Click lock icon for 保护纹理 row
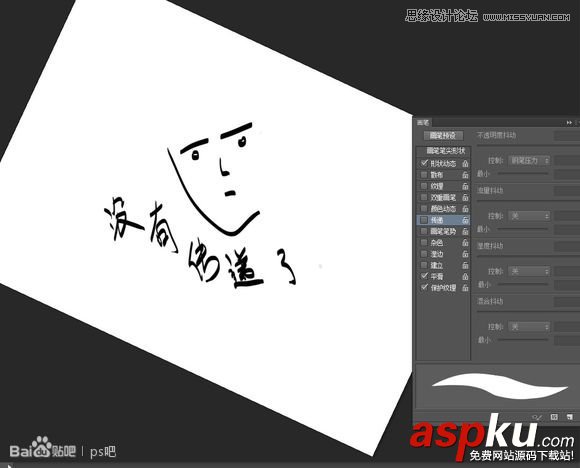The height and width of the screenshot is (468, 580). tap(465, 287)
